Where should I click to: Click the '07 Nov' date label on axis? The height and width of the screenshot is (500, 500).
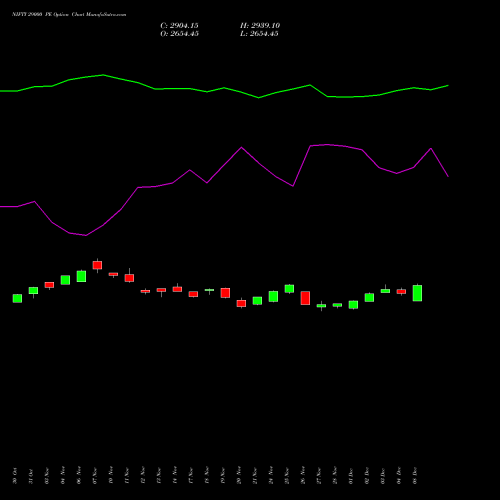pos(95,476)
